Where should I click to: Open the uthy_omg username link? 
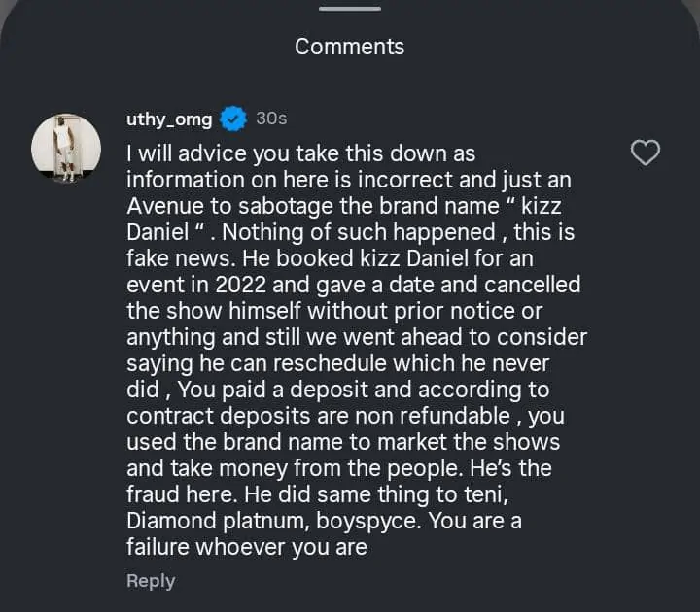[x=170, y=119]
